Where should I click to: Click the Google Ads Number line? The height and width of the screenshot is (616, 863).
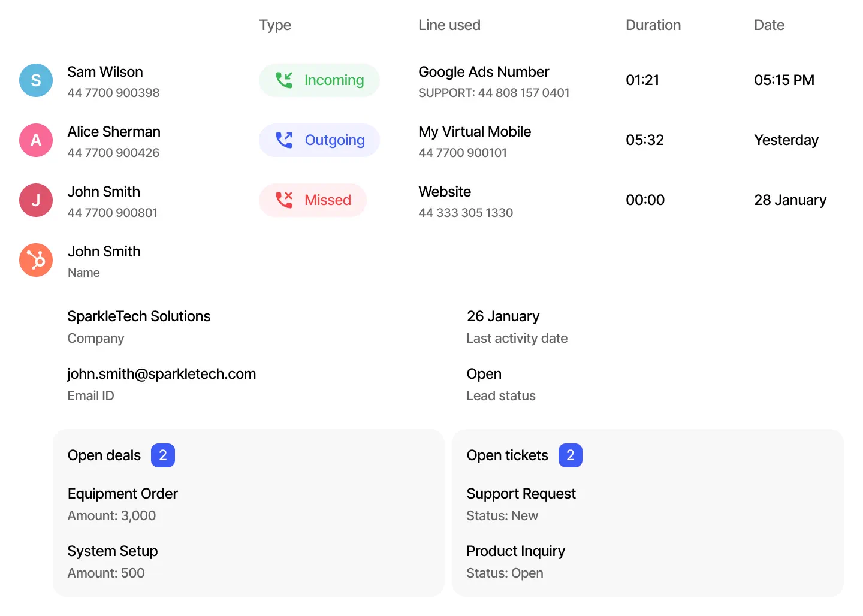point(484,72)
